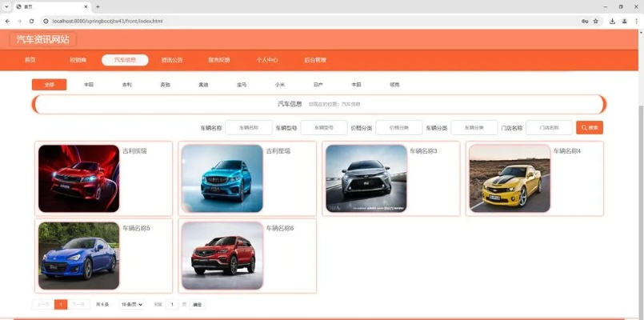Open the 10条/页 page size dropdown
The width and height of the screenshot is (644, 320).
click(x=132, y=304)
